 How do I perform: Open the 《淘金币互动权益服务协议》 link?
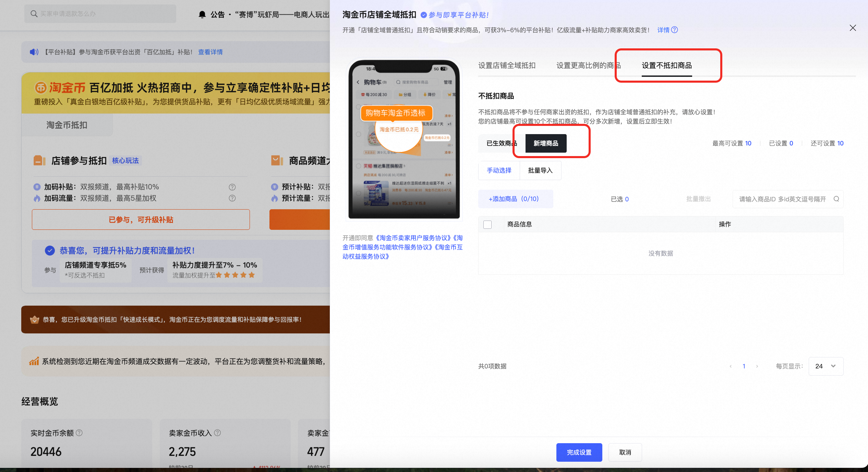pos(402,252)
